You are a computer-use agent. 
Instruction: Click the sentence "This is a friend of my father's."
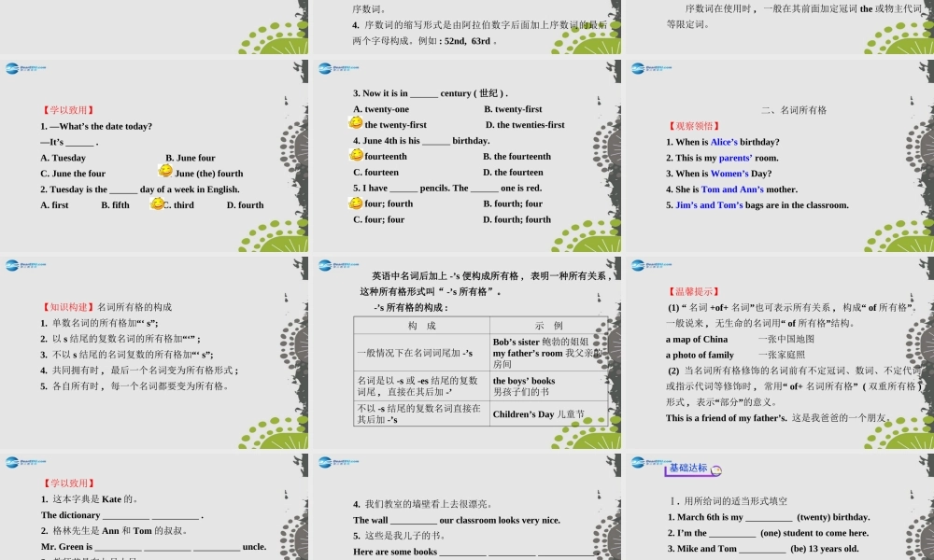pyautogui.click(x=726, y=418)
